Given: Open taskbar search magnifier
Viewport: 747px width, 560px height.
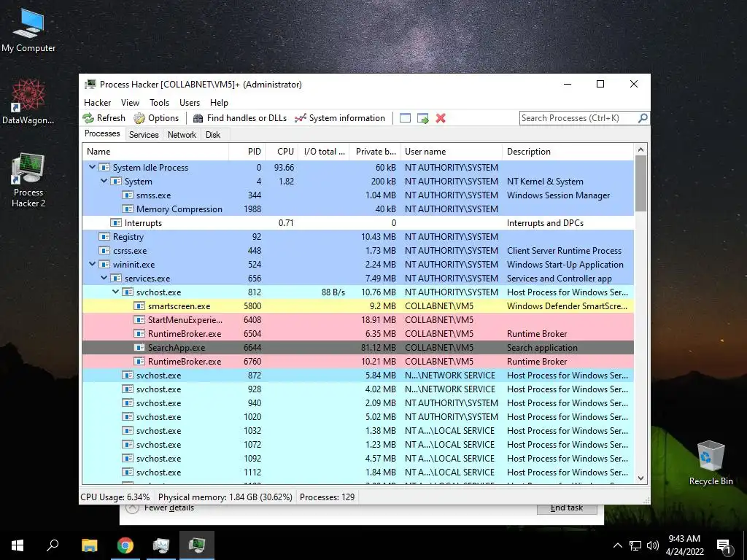Looking at the screenshot, I should [53, 545].
